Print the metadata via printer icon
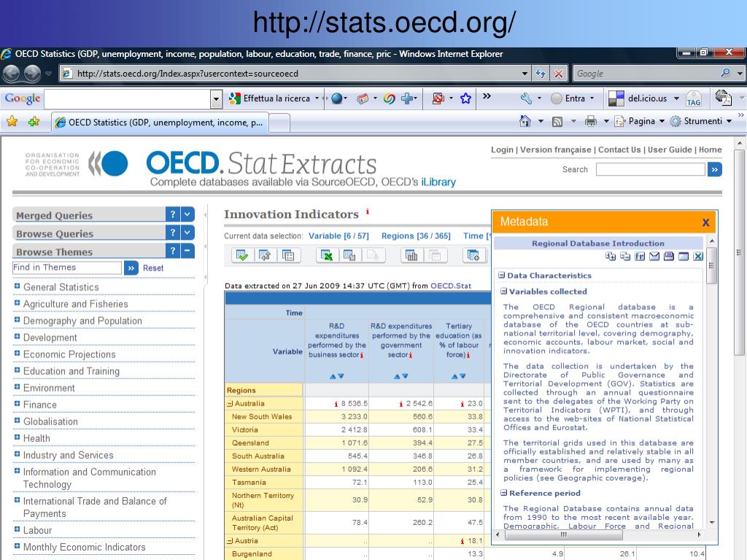 669,257
